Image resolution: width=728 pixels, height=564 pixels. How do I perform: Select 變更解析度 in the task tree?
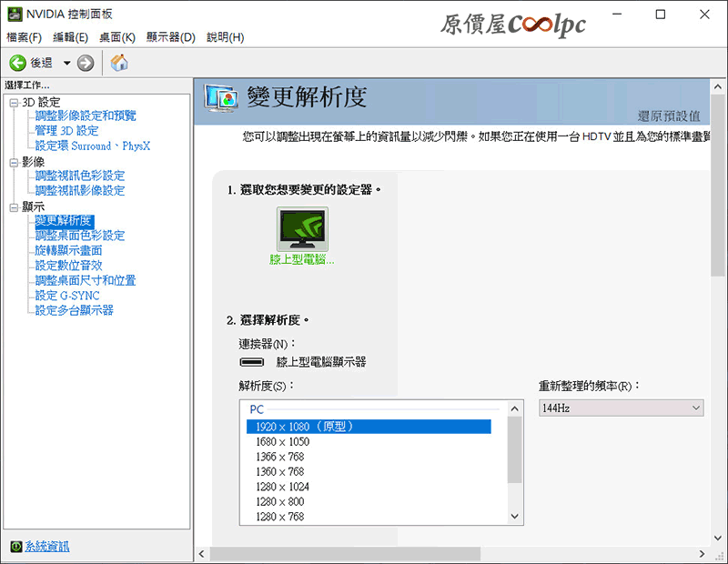pyautogui.click(x=65, y=220)
